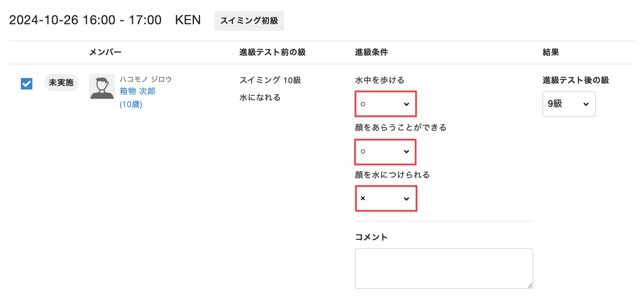Image resolution: width=644 pixels, height=298 pixels.
Task: Click inside the コメント text area
Action: pos(444,269)
